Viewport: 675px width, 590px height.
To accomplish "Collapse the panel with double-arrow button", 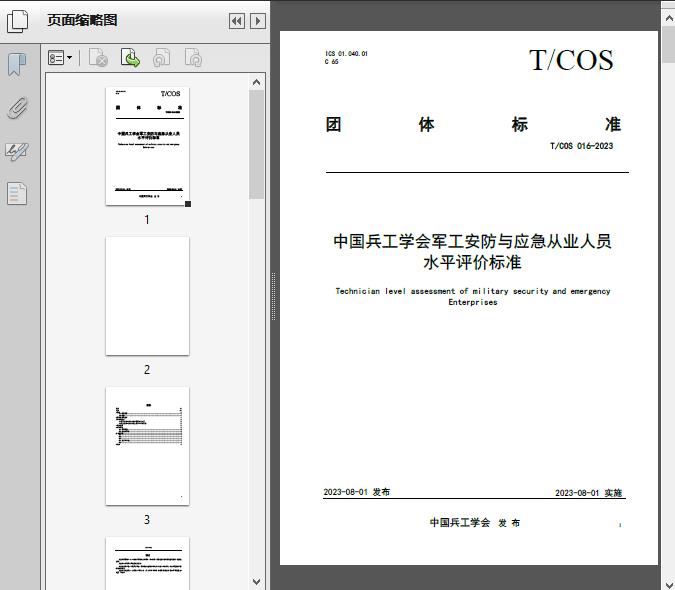I will tap(237, 21).
